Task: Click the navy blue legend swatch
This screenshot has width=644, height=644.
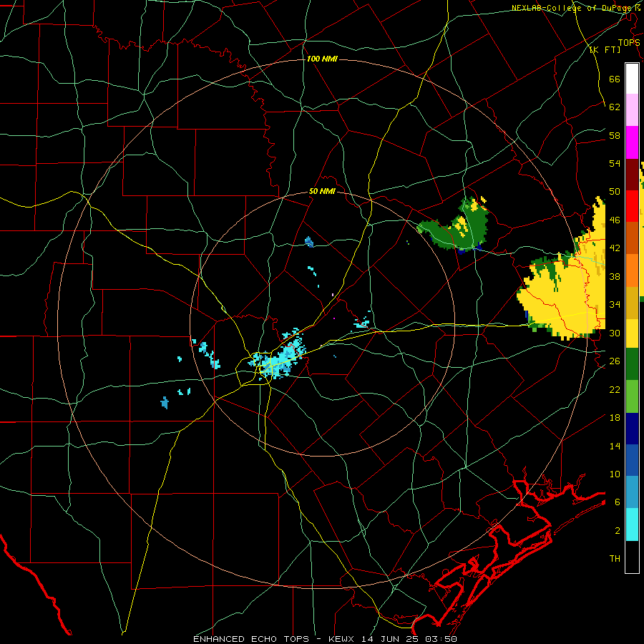Action: 632,429
